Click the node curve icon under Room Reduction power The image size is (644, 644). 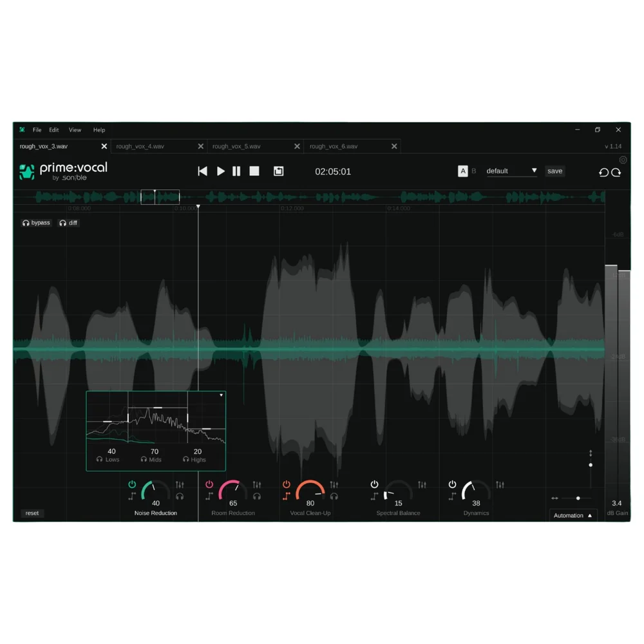[209, 496]
